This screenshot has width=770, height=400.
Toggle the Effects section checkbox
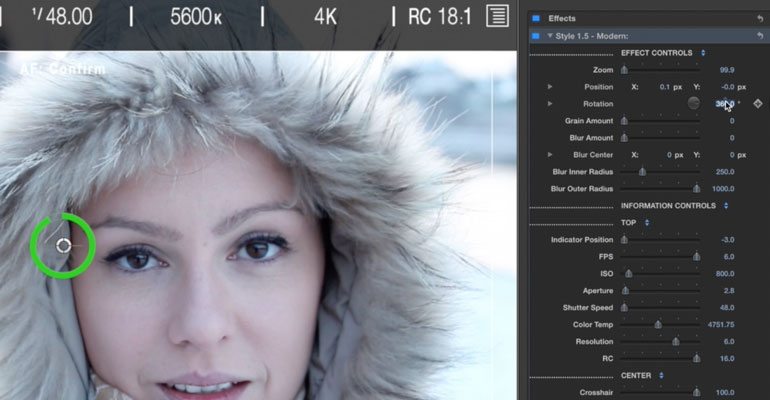(x=536, y=19)
